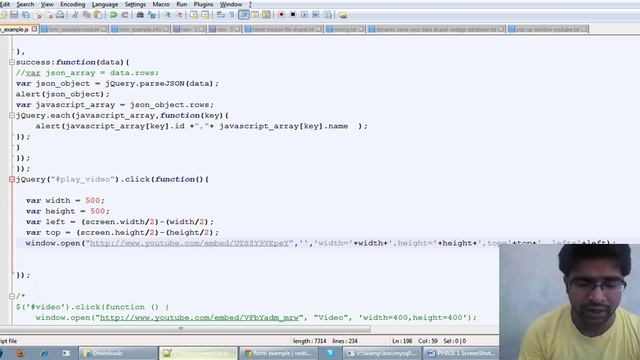Open the Run menu
640x360 pixels.
(182, 4)
